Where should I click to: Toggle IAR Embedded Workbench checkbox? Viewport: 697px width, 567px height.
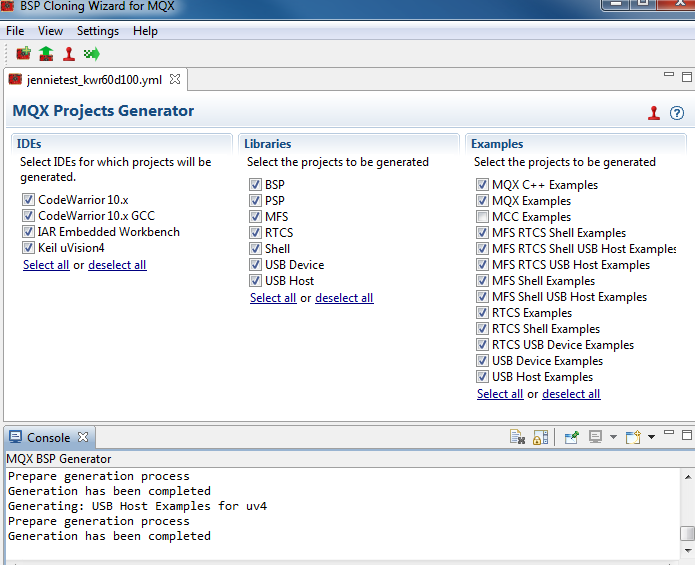28,232
